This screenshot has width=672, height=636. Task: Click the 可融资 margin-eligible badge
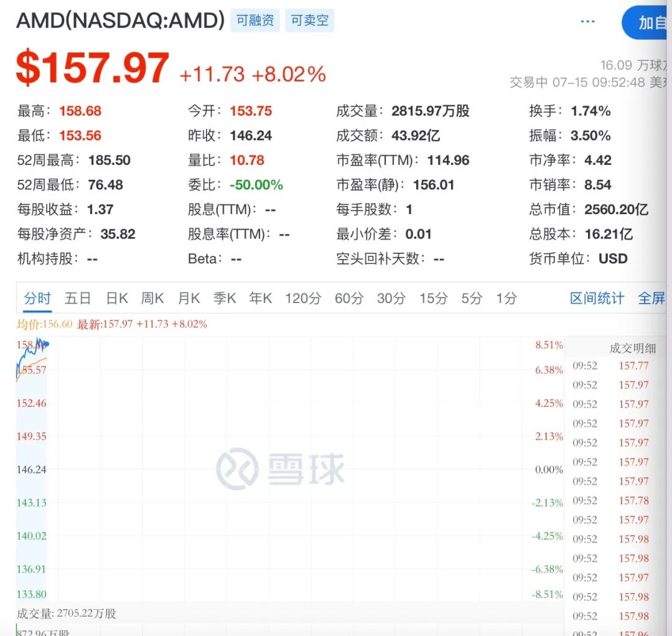(254, 19)
